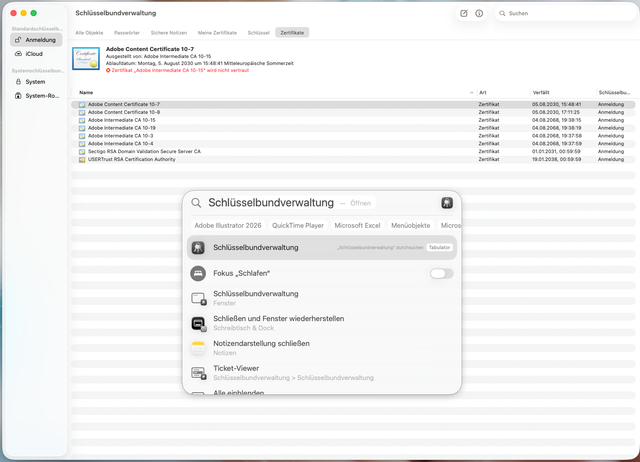The width and height of the screenshot is (640, 462).
Task: Choose Adobe Illustrator 2026 suggestion chip
Action: click(x=228, y=225)
